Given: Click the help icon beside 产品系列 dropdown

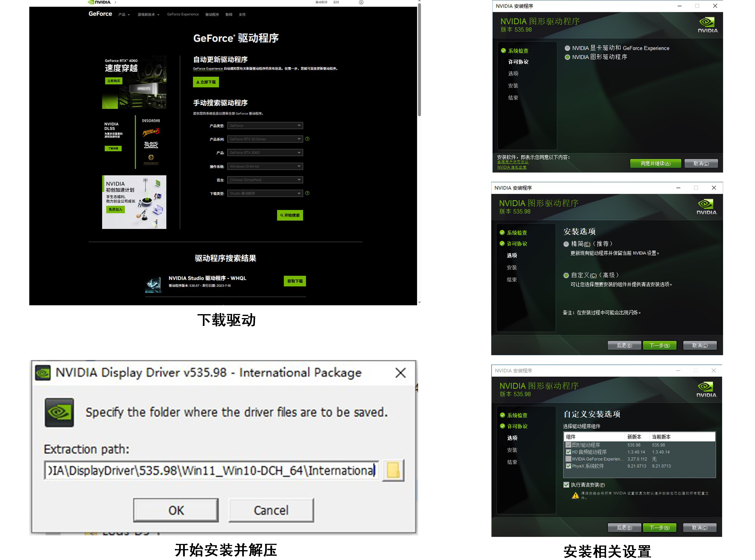Looking at the screenshot, I should click(x=307, y=139).
